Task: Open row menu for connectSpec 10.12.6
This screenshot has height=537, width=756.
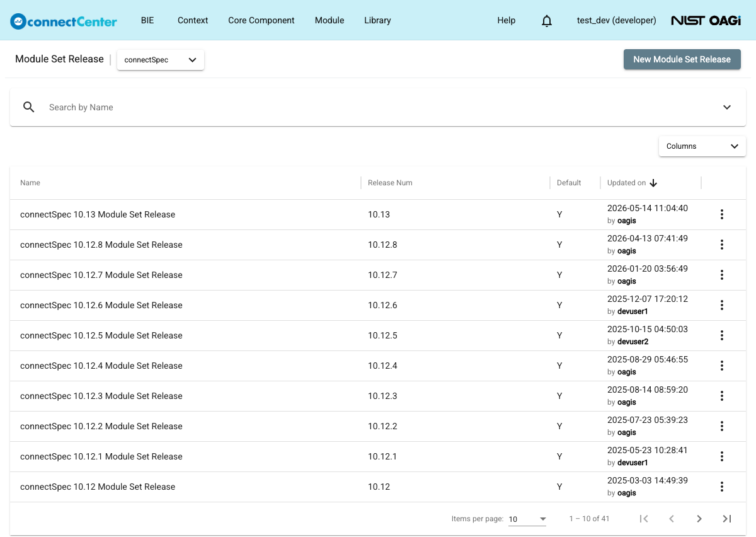Action: tap(722, 305)
